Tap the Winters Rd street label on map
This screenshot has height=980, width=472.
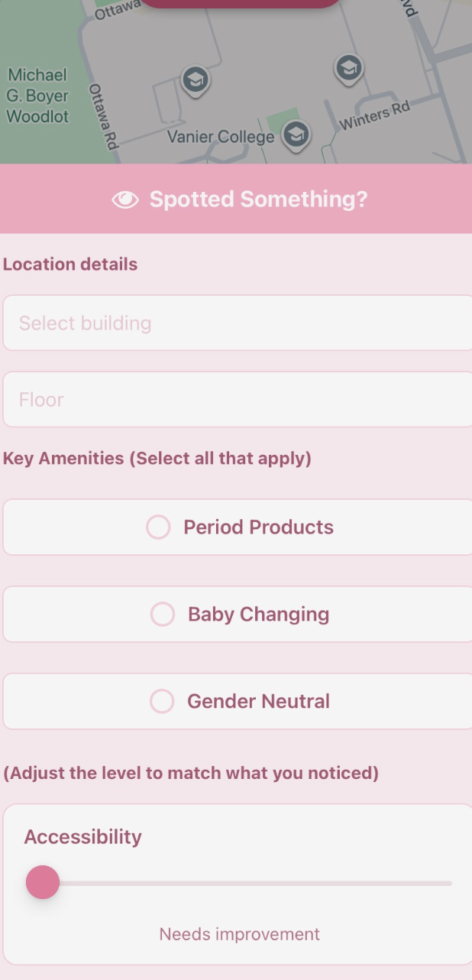click(375, 115)
